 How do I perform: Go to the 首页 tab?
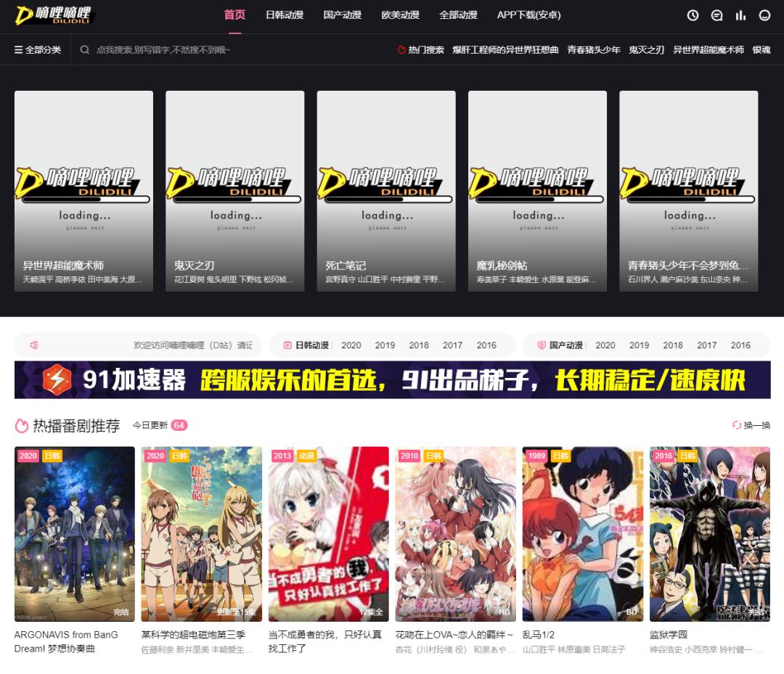click(234, 15)
